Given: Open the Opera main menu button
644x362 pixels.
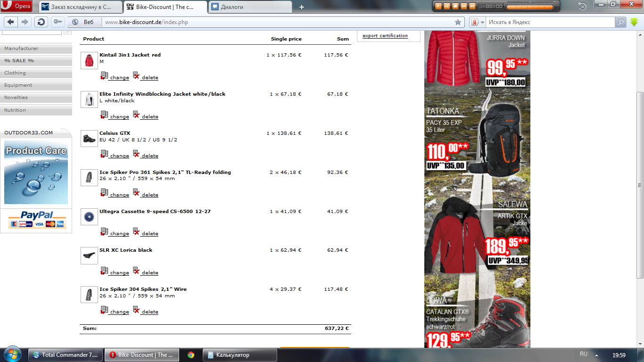Looking at the screenshot, I should (17, 6).
